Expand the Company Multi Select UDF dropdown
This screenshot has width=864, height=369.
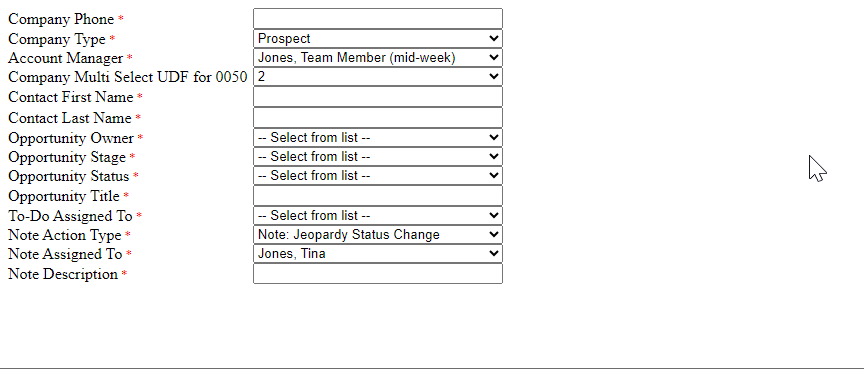click(378, 77)
